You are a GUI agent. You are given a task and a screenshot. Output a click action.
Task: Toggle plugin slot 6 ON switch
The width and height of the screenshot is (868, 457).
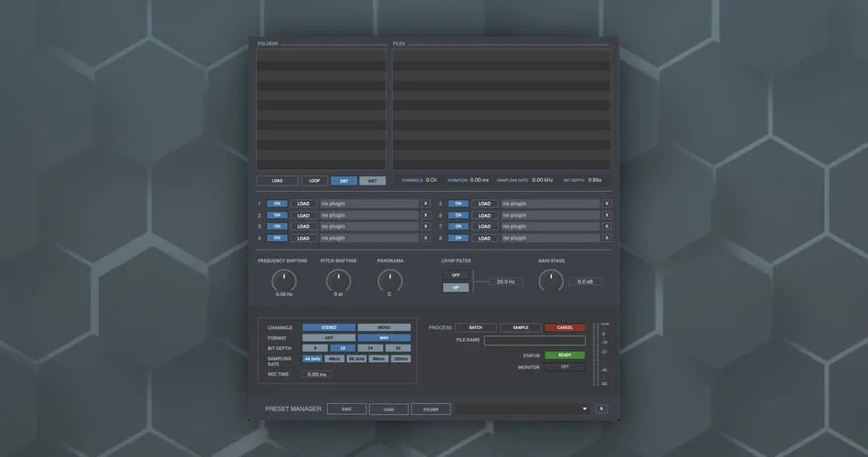(458, 215)
